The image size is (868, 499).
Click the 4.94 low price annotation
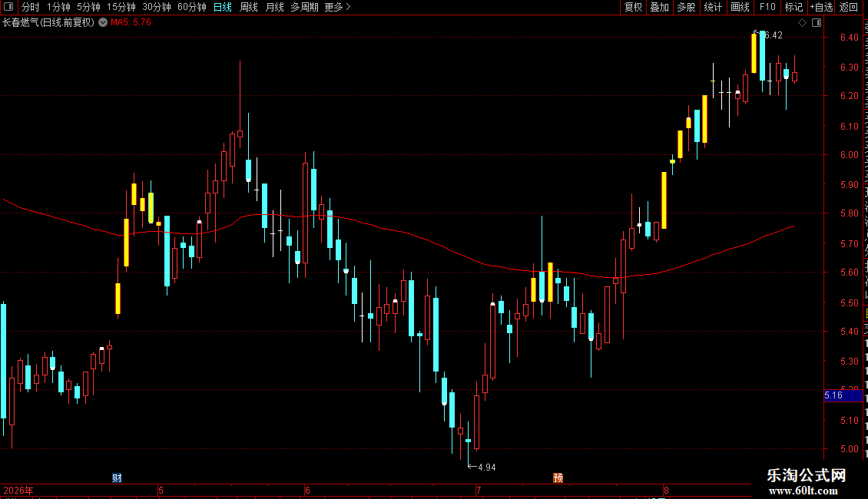(486, 468)
